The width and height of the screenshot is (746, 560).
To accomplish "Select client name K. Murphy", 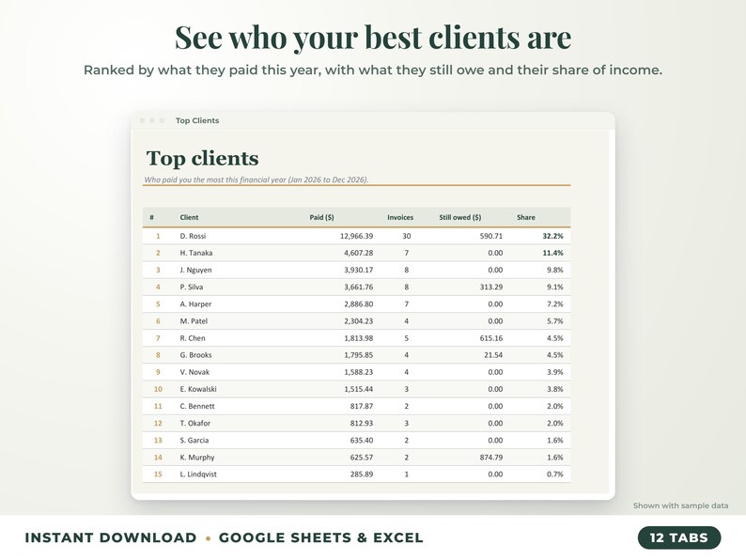I will 197,458.
